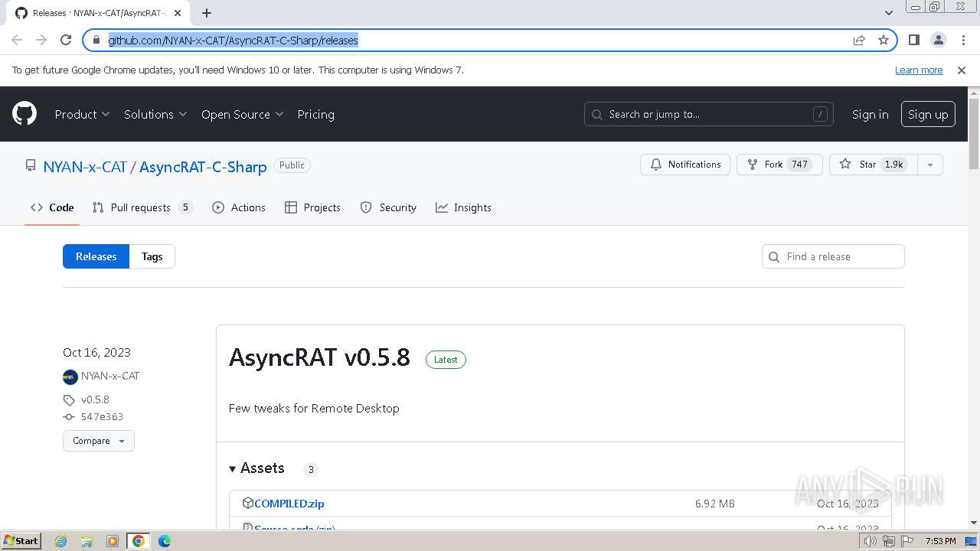This screenshot has width=980, height=551.
Task: Open the AsyncRAT-C-Sharp repository link
Action: point(203,166)
